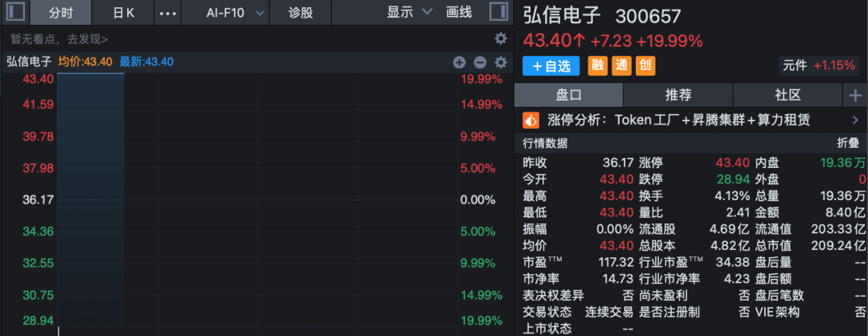Image resolution: width=868 pixels, height=336 pixels.
Task: Click the 创 ChiNext badge
Action: tap(645, 66)
